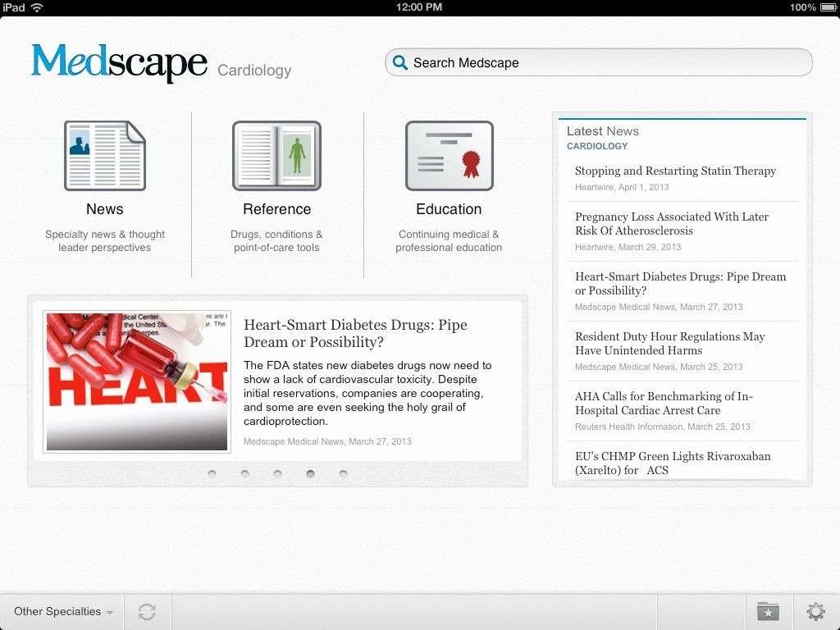
Task: Tap the Education section label
Action: (x=449, y=209)
